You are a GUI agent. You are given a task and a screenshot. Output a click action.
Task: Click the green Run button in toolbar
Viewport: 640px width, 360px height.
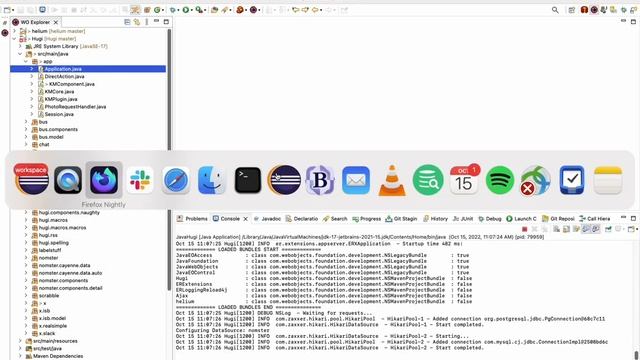(x=186, y=10)
